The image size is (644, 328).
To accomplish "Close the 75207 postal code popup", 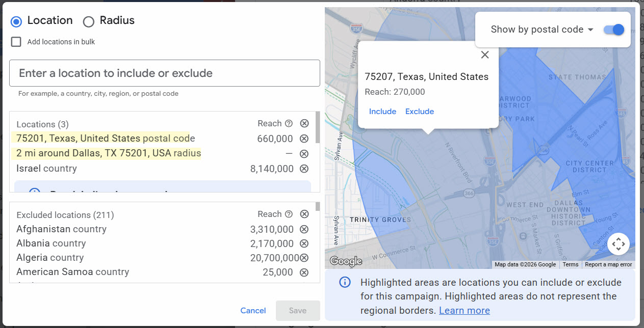I will [x=484, y=54].
